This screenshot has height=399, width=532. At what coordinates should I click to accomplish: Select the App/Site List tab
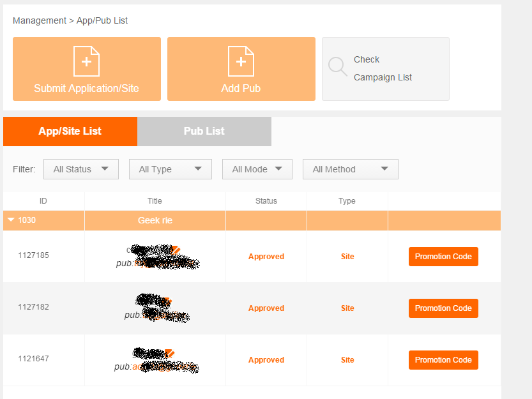pyautogui.click(x=70, y=131)
